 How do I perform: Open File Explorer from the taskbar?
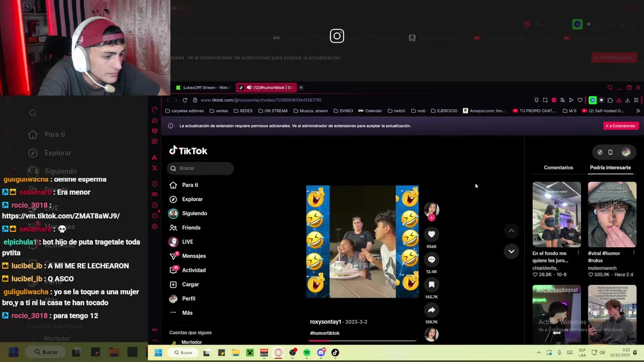click(x=235, y=352)
